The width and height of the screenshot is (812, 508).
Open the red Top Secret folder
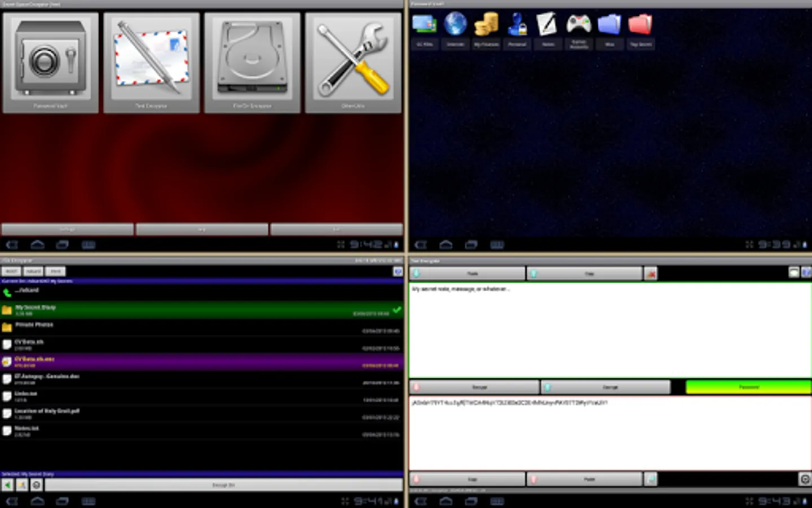640,25
